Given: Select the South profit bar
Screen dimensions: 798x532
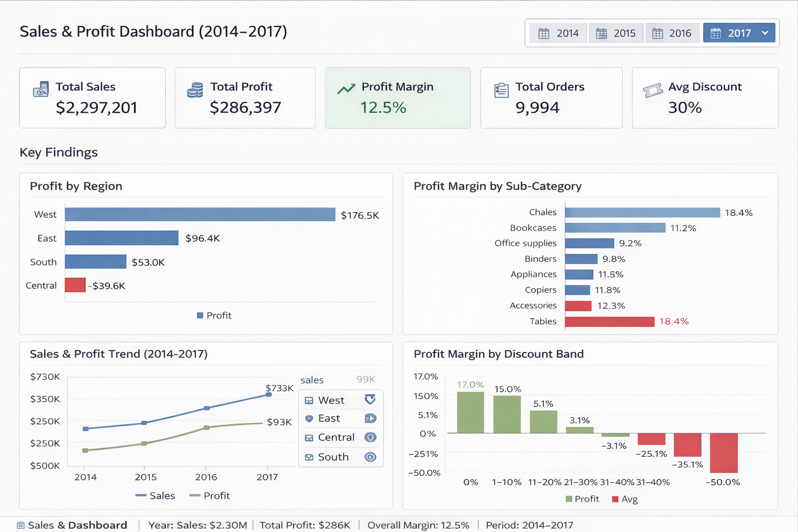Looking at the screenshot, I should 96,262.
